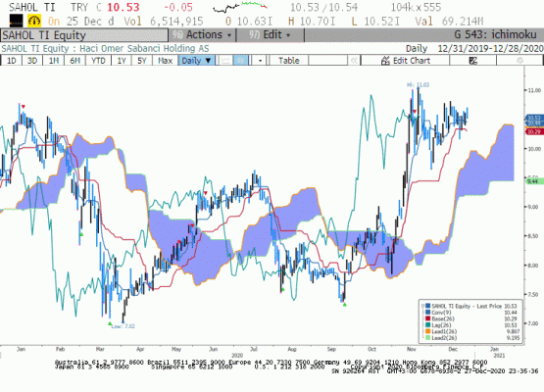Click the Haci Omer Sabanci Holding AS name
This screenshot has height=392, width=544.
(144, 48)
